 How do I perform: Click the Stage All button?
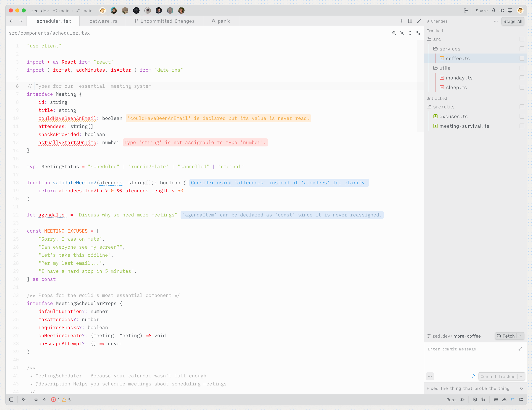(x=512, y=22)
